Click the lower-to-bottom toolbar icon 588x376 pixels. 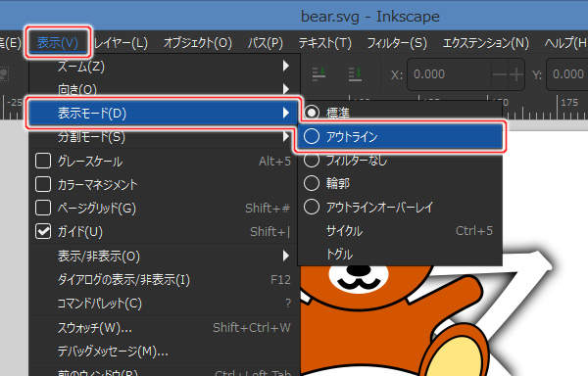(x=355, y=73)
